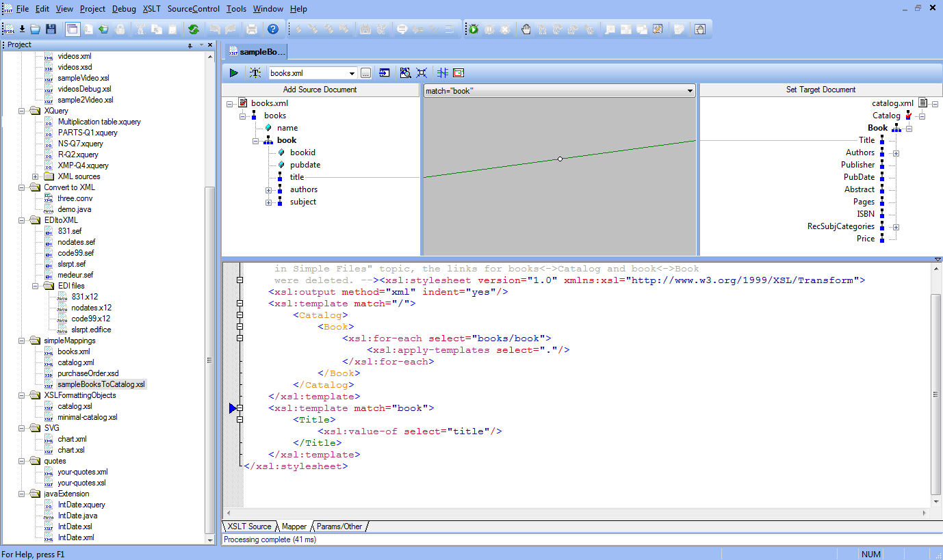Click the Open folder toolbar icon
943x560 pixels.
[36, 29]
